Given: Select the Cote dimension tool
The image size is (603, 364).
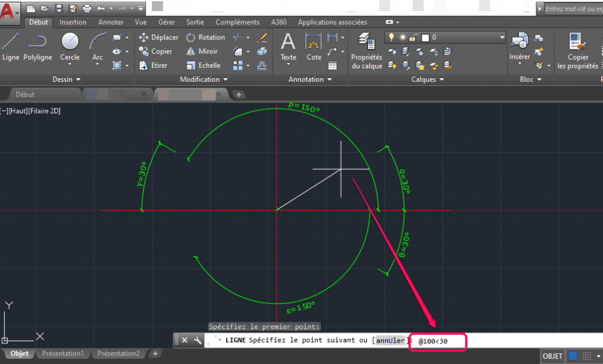Looking at the screenshot, I should (314, 47).
